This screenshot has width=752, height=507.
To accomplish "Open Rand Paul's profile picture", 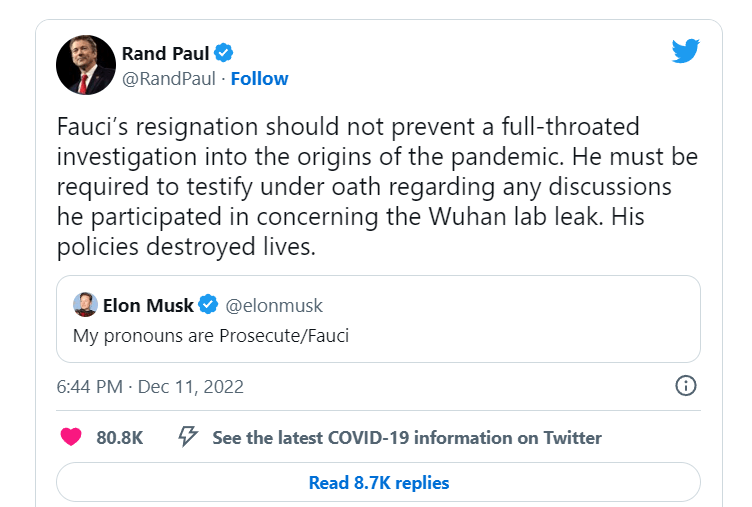I will pos(85,65).
